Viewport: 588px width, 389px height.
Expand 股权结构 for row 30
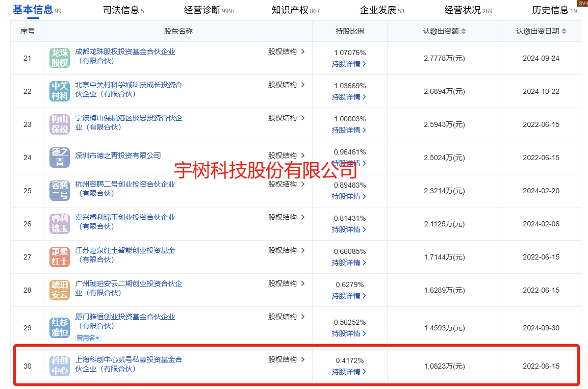pos(287,359)
